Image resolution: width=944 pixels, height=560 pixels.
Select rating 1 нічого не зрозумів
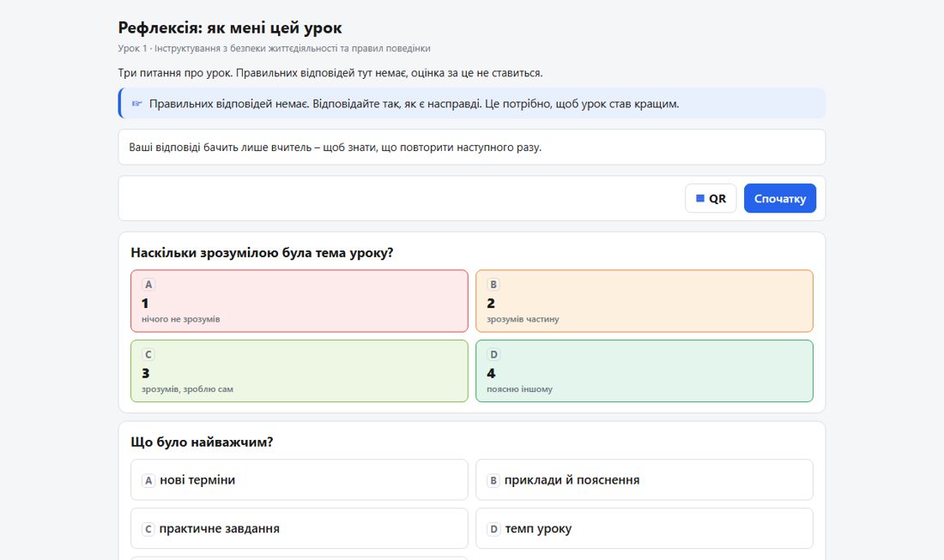point(300,301)
